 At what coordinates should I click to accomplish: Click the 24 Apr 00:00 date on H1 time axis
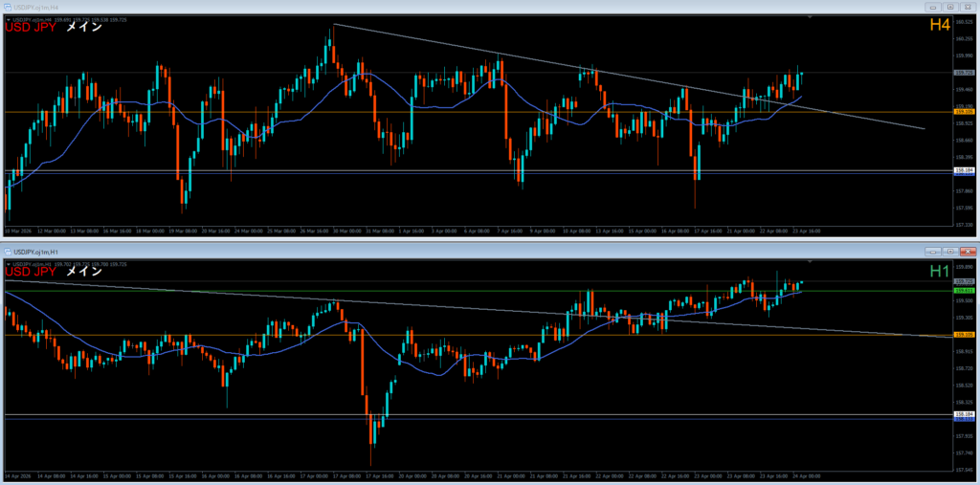click(x=807, y=476)
